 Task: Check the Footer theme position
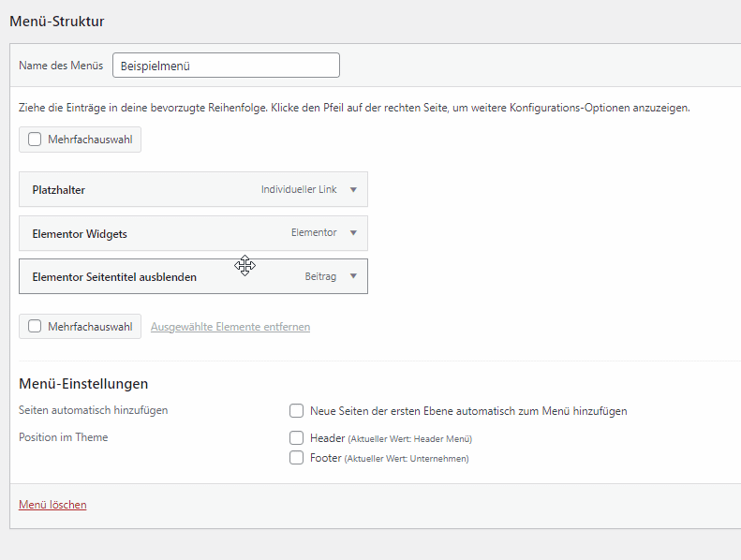click(296, 458)
